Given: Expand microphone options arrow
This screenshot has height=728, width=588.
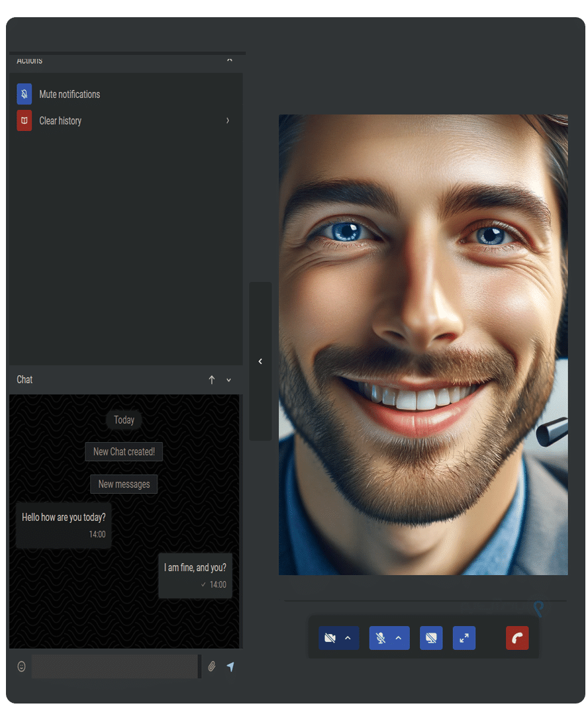Looking at the screenshot, I should point(399,638).
